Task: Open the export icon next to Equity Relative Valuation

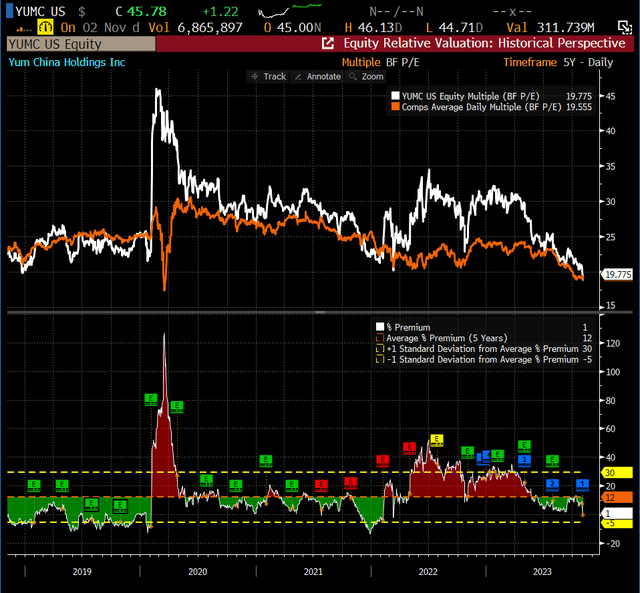Action: [328, 43]
